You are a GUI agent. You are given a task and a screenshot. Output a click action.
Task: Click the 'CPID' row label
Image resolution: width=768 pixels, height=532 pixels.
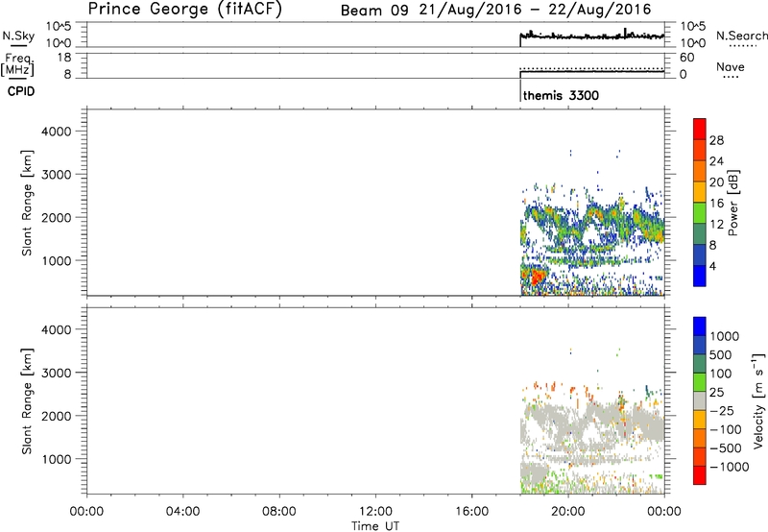21,91
